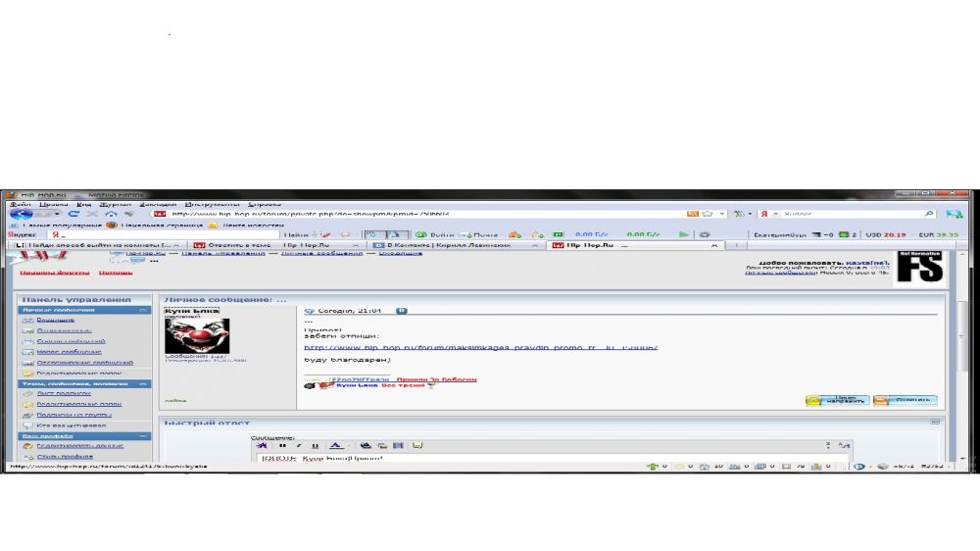Toggle Italic in the reply editor

[299, 446]
